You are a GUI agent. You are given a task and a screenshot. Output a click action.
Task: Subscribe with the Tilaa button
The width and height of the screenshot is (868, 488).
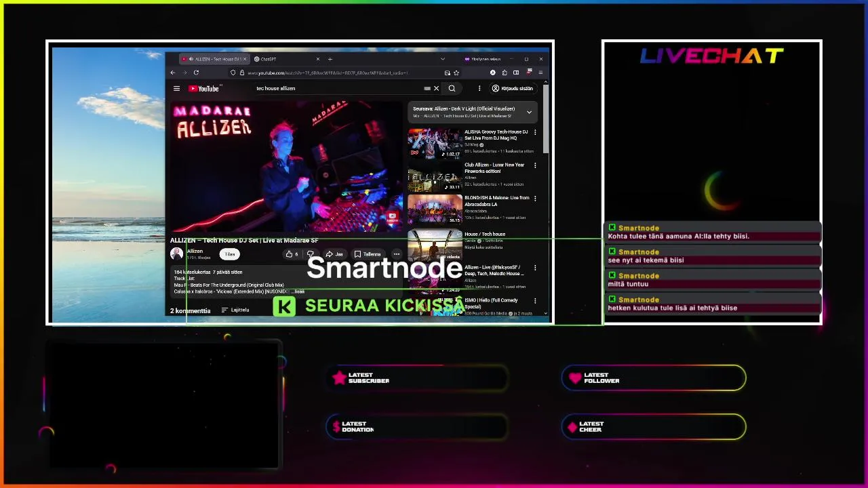(x=230, y=254)
